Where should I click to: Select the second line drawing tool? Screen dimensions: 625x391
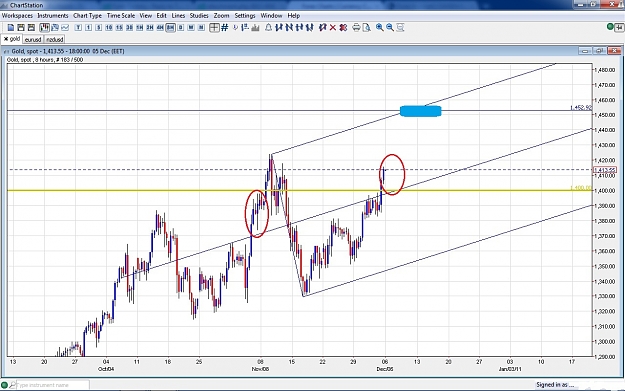[x=289, y=28]
